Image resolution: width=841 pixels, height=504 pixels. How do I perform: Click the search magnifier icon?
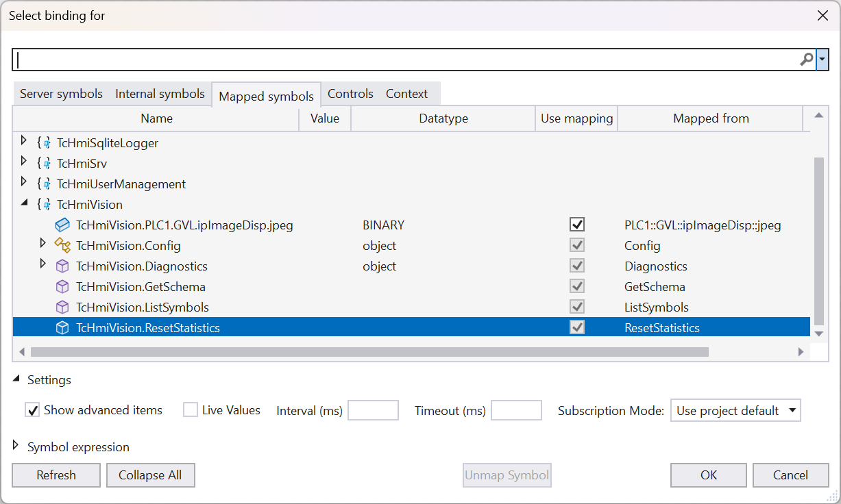pyautogui.click(x=806, y=60)
